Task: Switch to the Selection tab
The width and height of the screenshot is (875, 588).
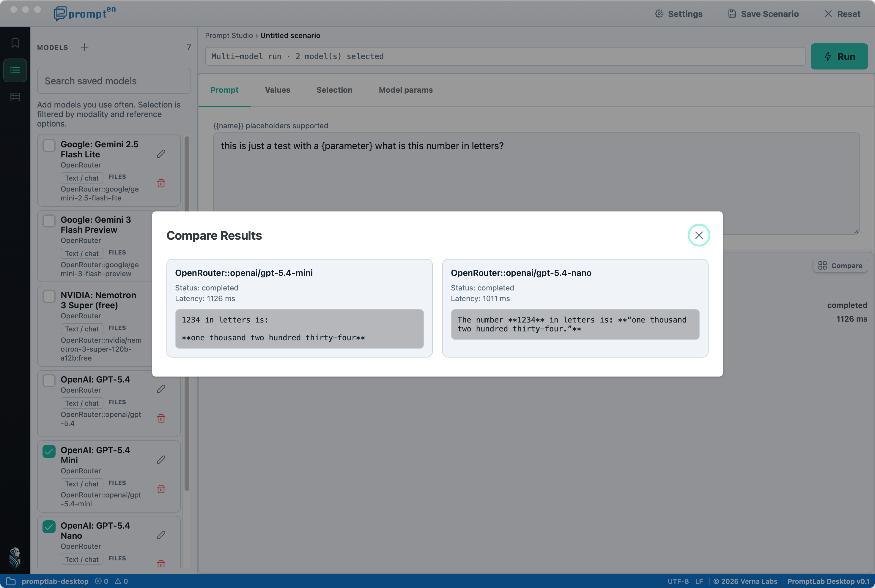Action: [334, 90]
